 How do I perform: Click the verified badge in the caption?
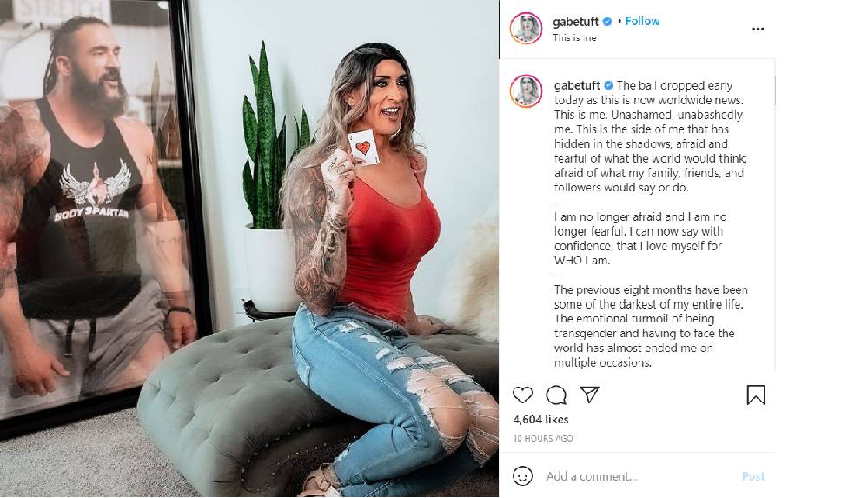click(608, 85)
